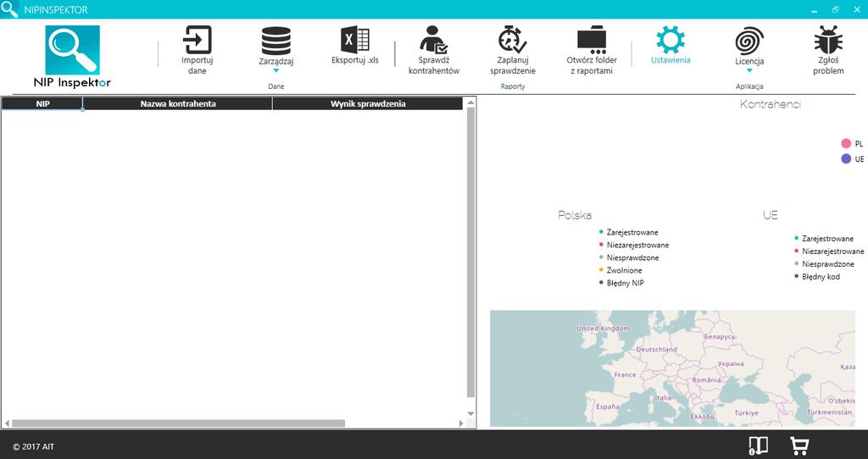Screen dimensions: 868x459
Task: Expand the Licencja dropdown arrow
Action: pos(749,71)
